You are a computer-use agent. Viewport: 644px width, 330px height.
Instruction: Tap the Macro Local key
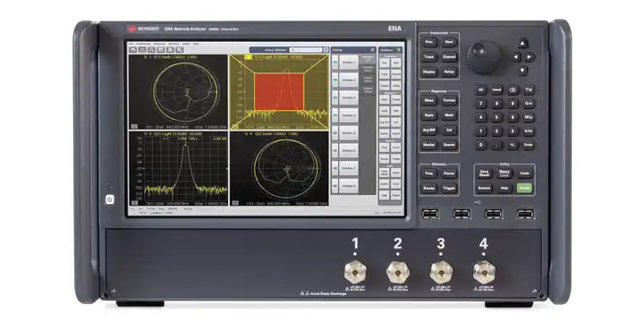504,173
